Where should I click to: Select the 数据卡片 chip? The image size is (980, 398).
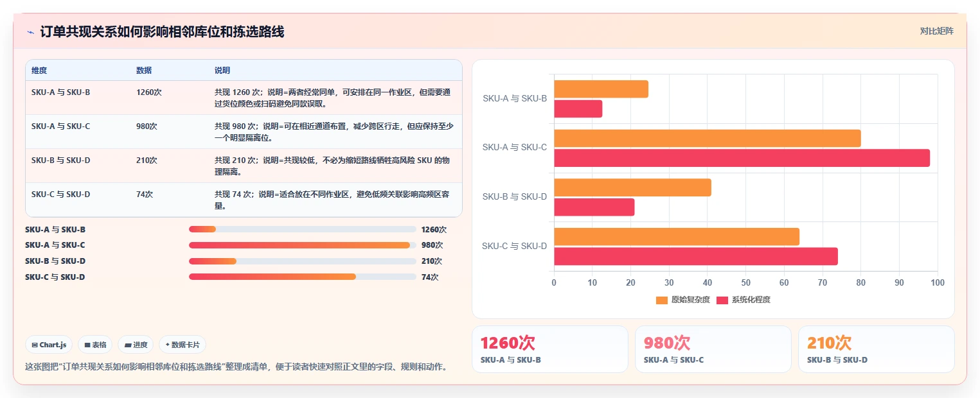click(183, 345)
